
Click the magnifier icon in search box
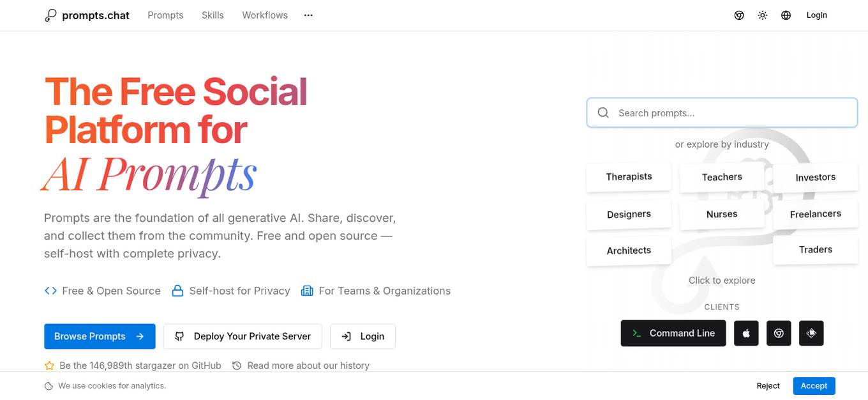(x=603, y=113)
